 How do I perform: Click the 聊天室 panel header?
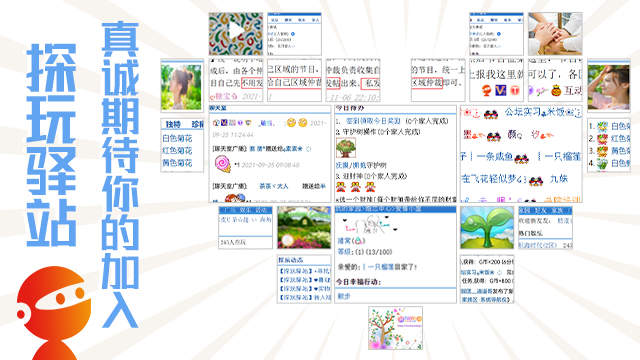pos(218,108)
